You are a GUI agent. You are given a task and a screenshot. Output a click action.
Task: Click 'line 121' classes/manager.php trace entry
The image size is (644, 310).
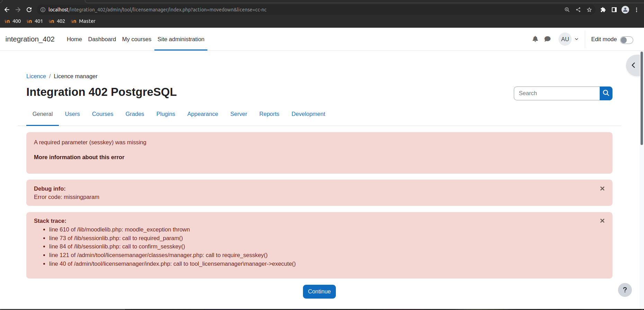pyautogui.click(x=158, y=255)
